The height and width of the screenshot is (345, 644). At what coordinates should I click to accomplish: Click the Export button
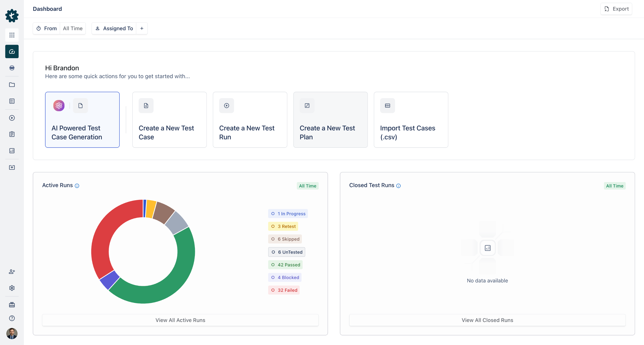[x=616, y=9]
